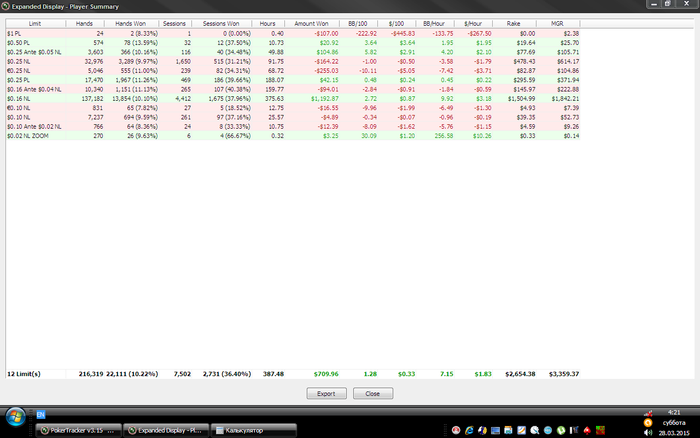
Task: Select the $0.25 NL limit row
Action: coord(293,62)
